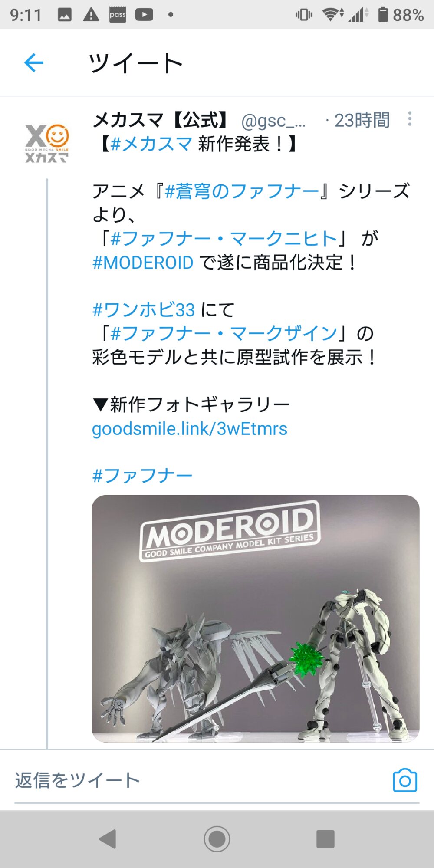Tap the blue back arrow
The image size is (434, 868).
pyautogui.click(x=34, y=63)
